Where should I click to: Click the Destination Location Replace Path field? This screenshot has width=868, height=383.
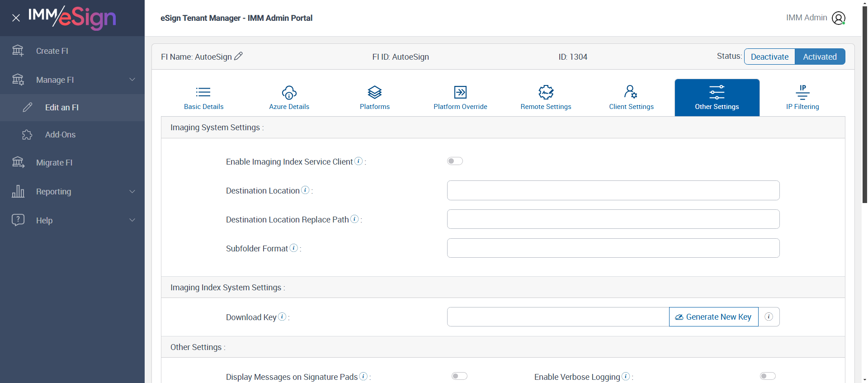pyautogui.click(x=613, y=219)
